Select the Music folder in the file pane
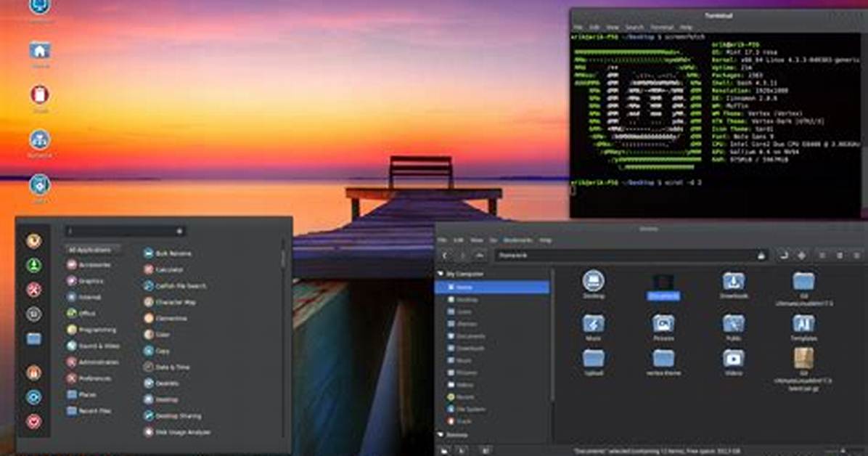Image resolution: width=868 pixels, height=456 pixels. [x=594, y=327]
